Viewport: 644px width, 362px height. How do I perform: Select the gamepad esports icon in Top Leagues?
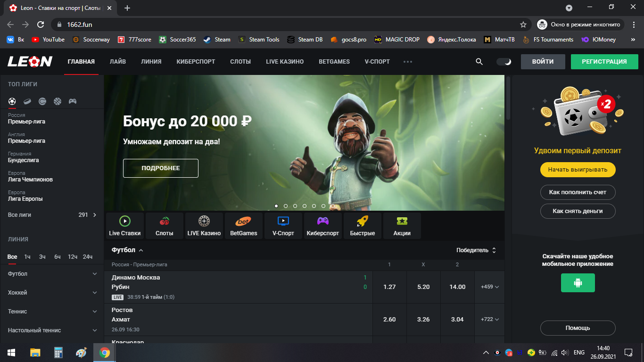[73, 101]
